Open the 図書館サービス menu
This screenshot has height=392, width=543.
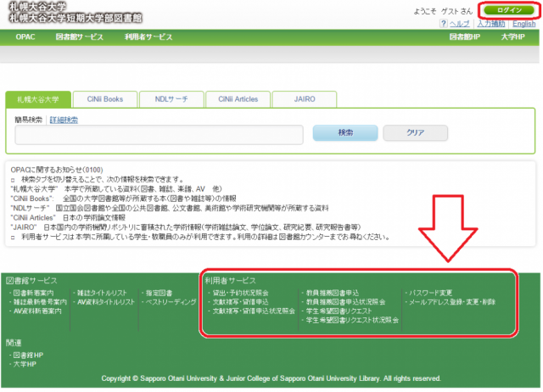pos(79,38)
